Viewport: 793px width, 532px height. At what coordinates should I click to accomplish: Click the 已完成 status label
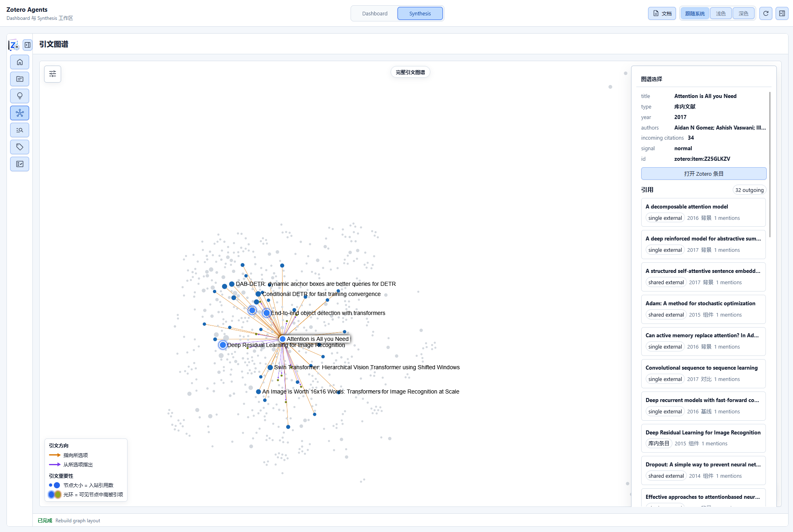pyautogui.click(x=45, y=521)
